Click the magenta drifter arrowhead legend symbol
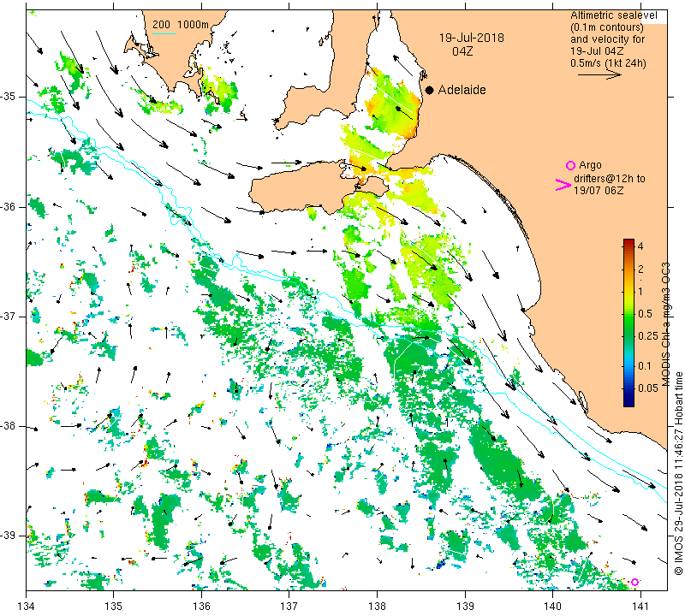685x616 pixels. point(563,185)
